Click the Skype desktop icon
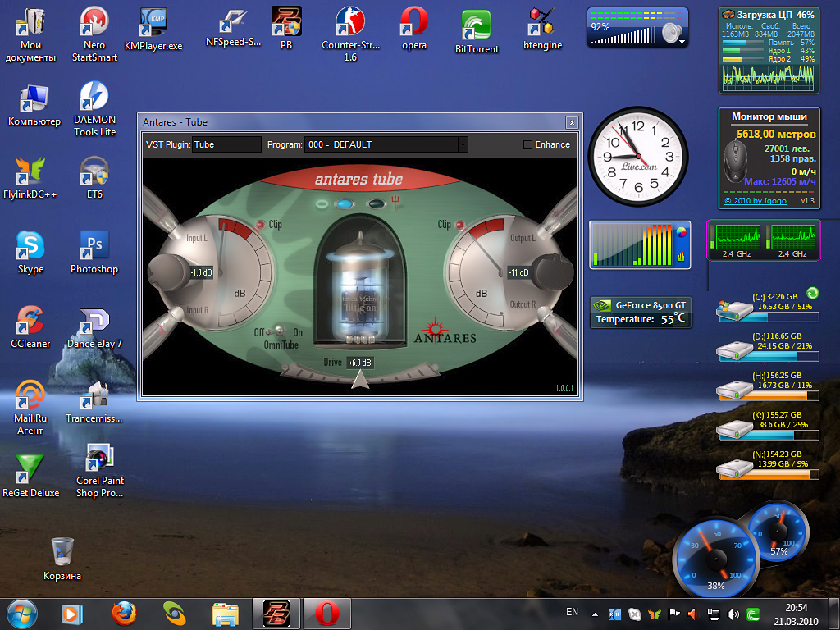840x630 pixels. tap(30, 245)
